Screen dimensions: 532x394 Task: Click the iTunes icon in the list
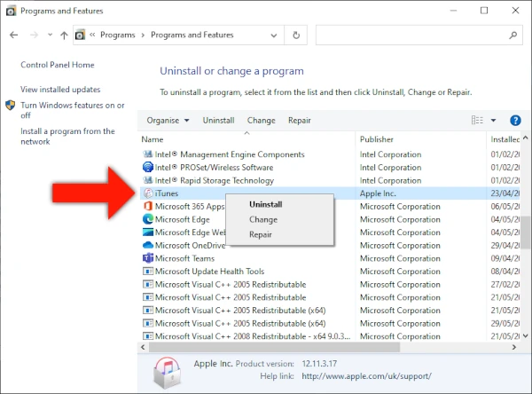pos(148,193)
